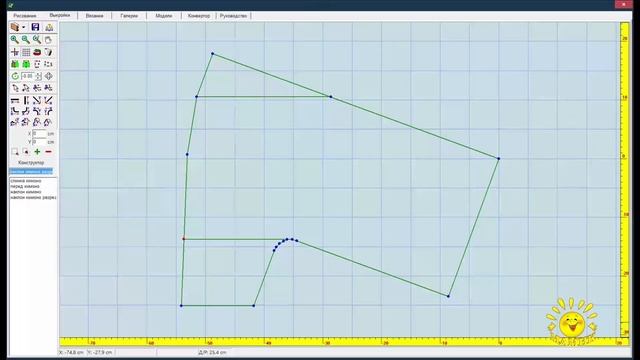The height and width of the screenshot is (360, 640).
Task: Click the 25.4 cm length status readout
Action: pyautogui.click(x=213, y=352)
